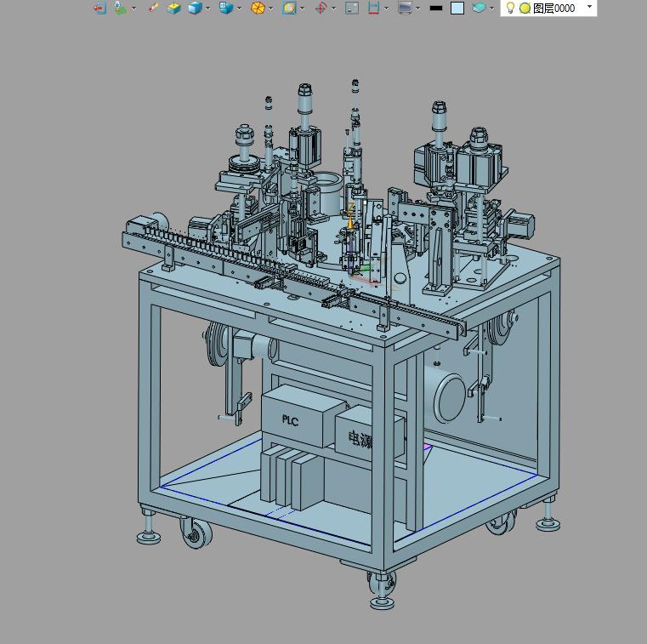Expand the teal layer plane dropdown
This screenshot has width=647, height=644.
tap(491, 9)
